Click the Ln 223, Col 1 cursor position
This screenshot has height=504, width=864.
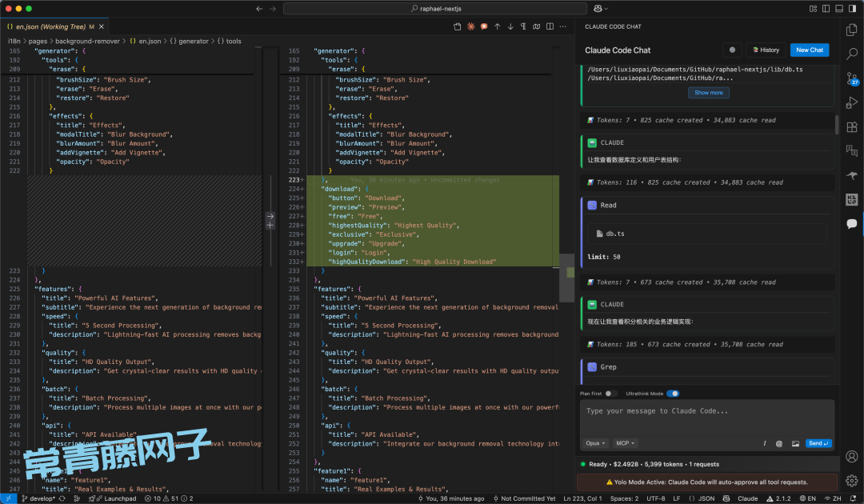click(x=583, y=498)
